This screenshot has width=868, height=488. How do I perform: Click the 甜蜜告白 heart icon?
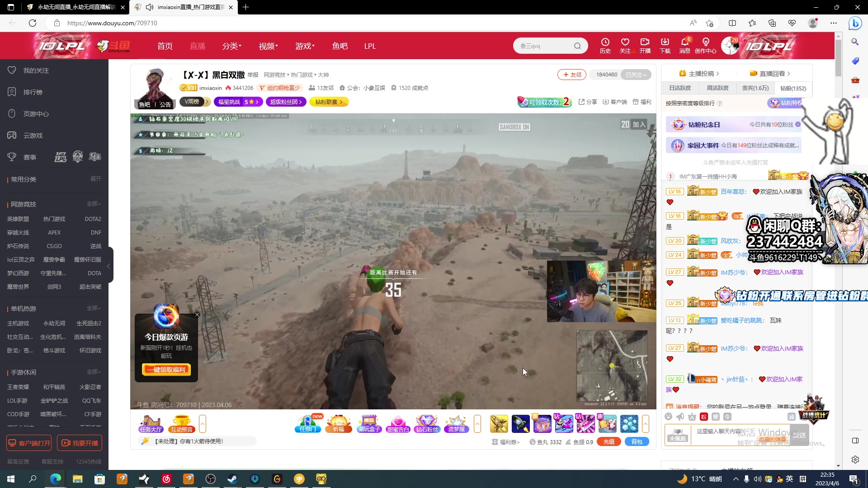click(x=398, y=424)
